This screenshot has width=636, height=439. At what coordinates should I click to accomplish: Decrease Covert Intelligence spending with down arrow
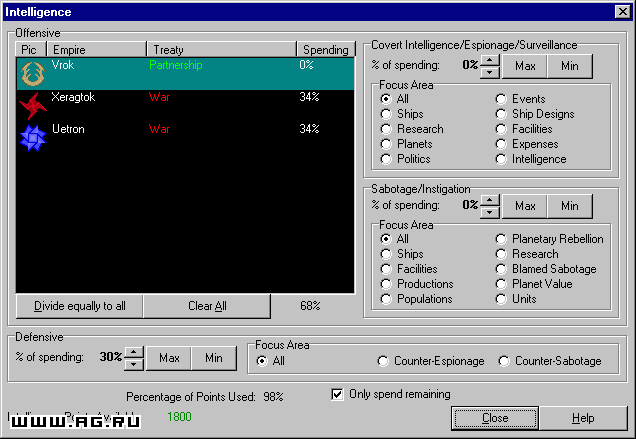point(490,73)
